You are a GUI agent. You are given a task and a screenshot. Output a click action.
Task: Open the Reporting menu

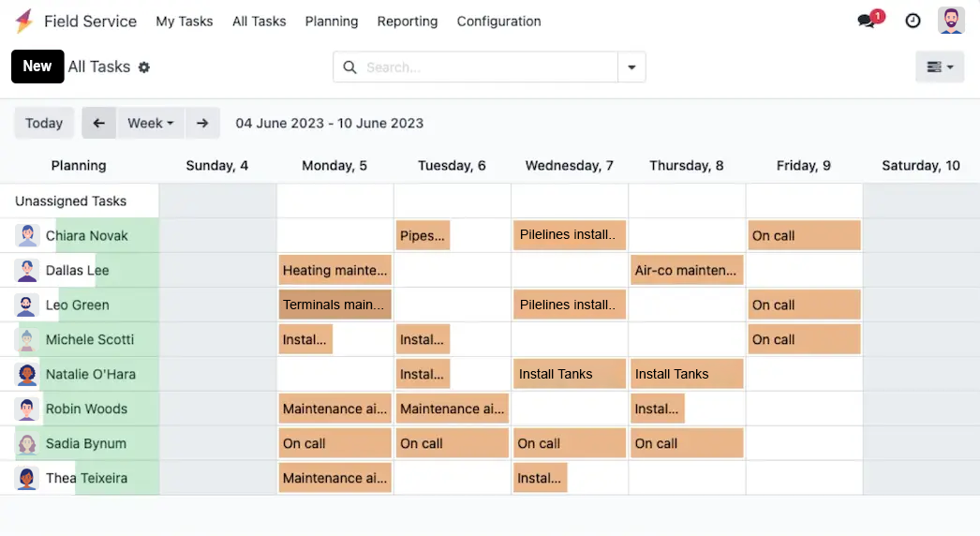click(407, 22)
